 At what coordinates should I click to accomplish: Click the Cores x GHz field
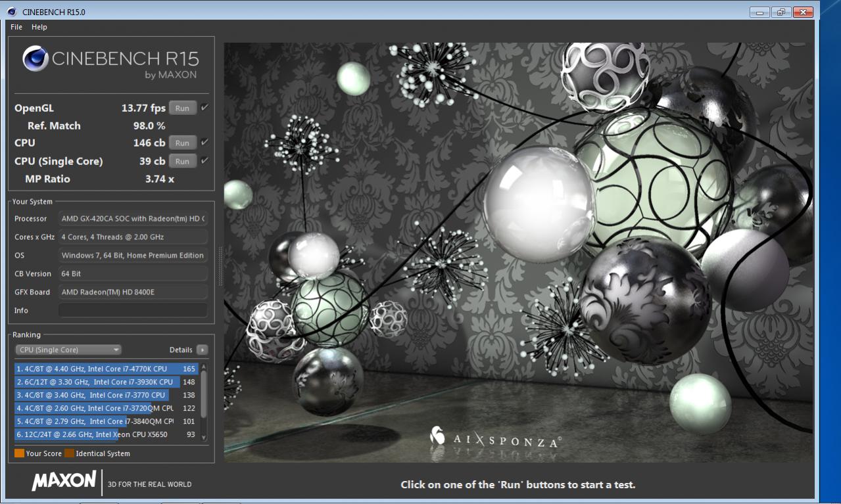coord(133,237)
